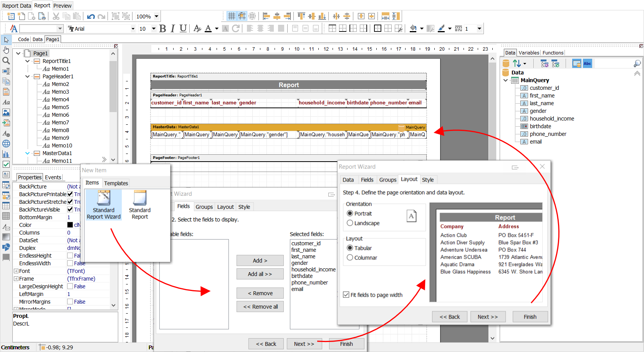Click the Undo arrow icon
This screenshot has width=644, height=352.
[x=91, y=17]
